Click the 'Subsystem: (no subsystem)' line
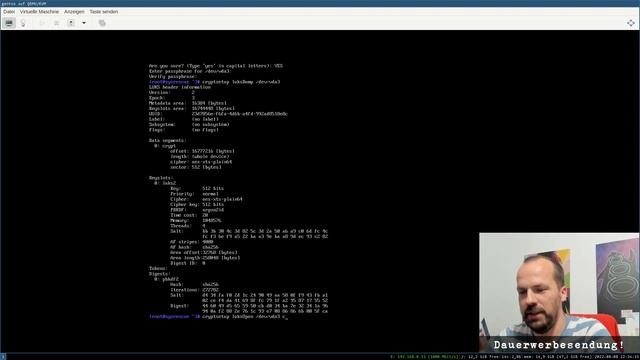 189,124
